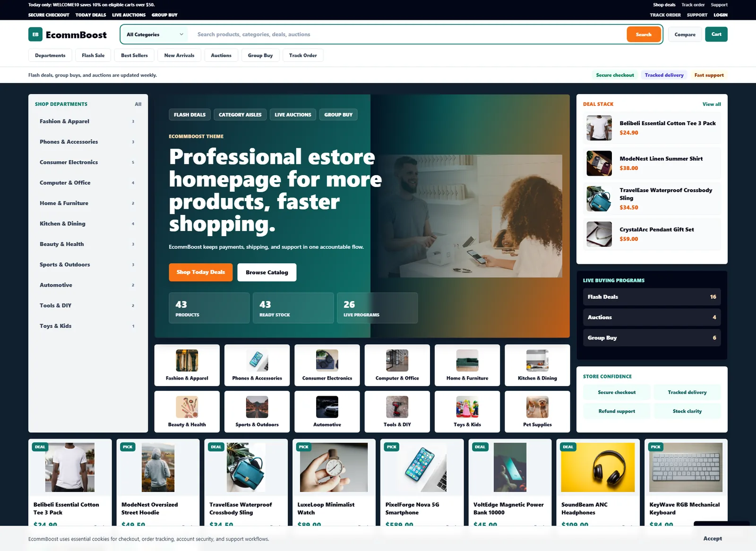Open Kitchen & Dining category tile image
Image resolution: width=756 pixels, height=551 pixels.
pos(537,361)
